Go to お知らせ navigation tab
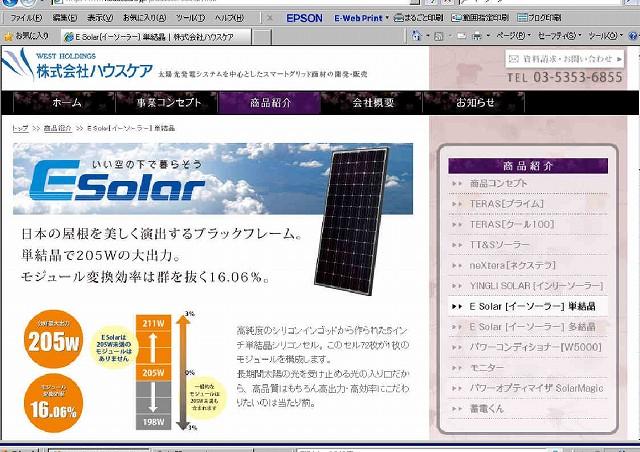The image size is (640, 452). [474, 102]
